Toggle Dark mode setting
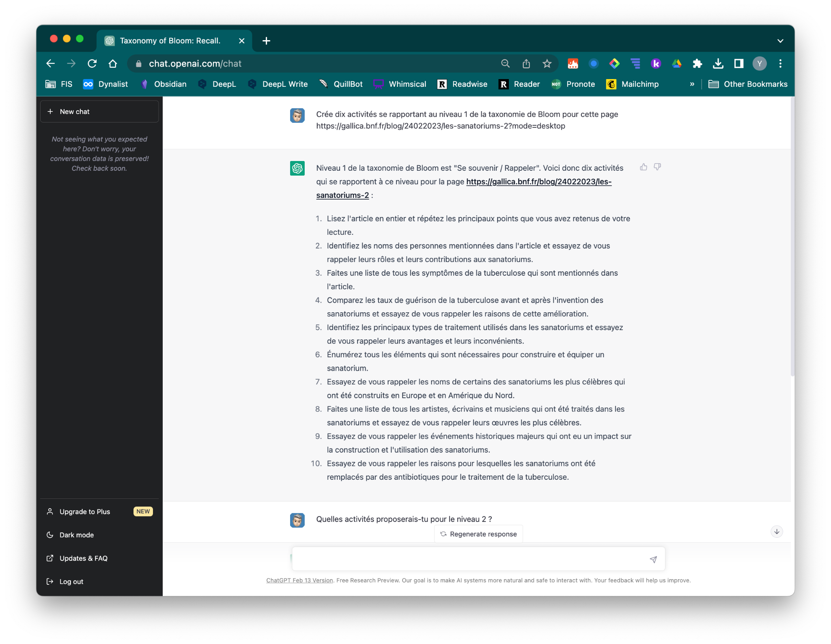This screenshot has height=644, width=831. 76,535
